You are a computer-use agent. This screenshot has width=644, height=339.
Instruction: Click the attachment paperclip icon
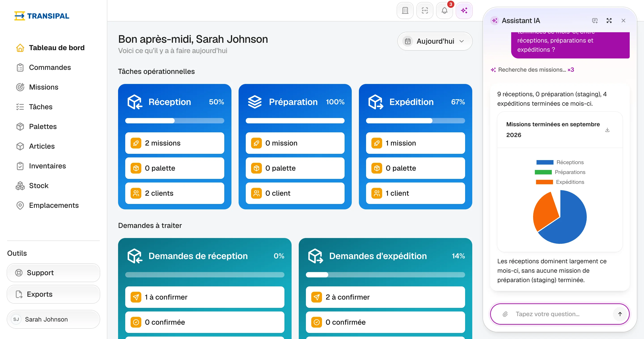(505, 314)
